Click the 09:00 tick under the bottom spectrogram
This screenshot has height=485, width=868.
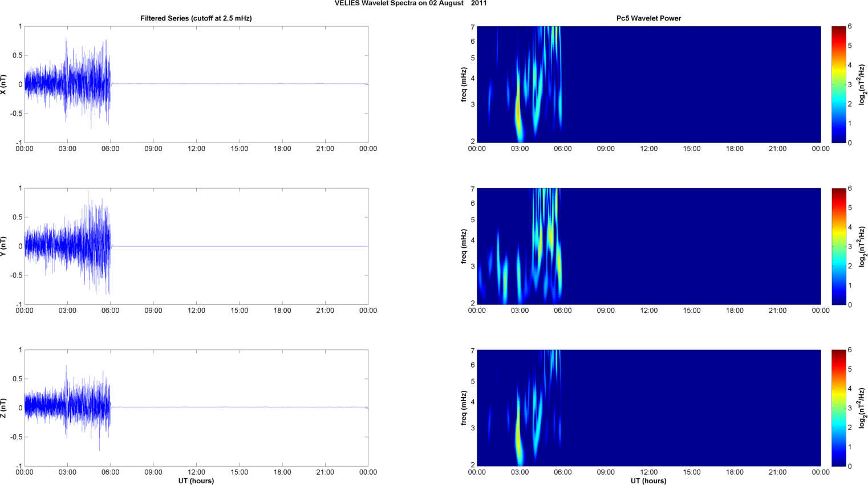[606, 472]
